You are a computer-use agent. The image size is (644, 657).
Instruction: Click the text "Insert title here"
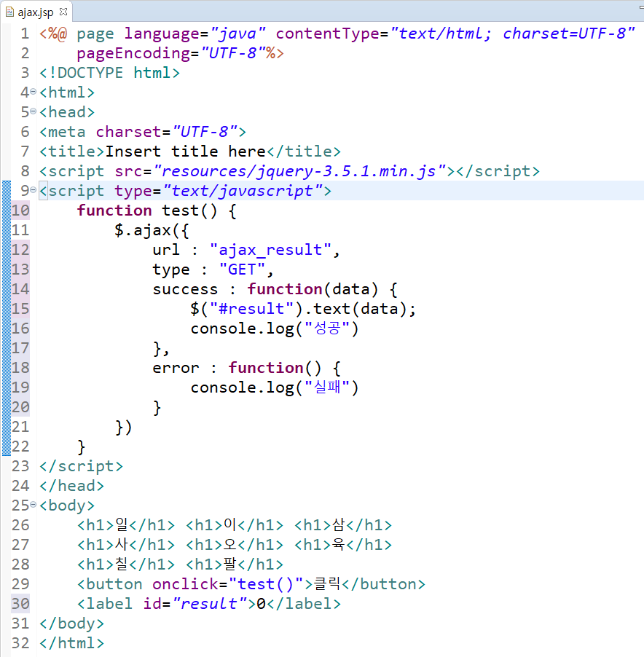coord(185,152)
